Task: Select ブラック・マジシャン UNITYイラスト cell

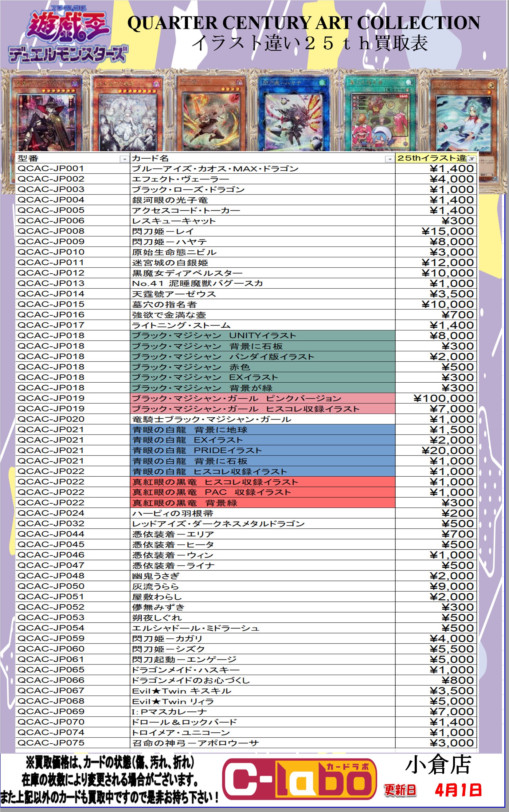Action: (x=263, y=336)
